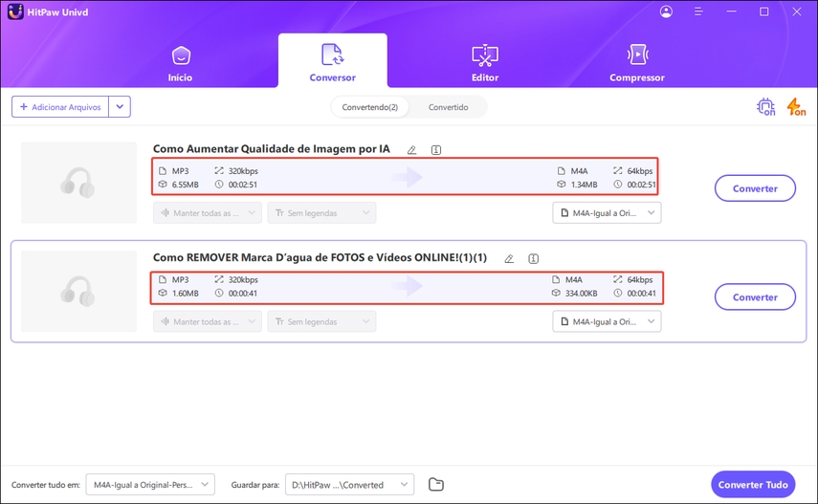Click the rename pencil icon for second file
The width and height of the screenshot is (818, 504).
tap(509, 258)
